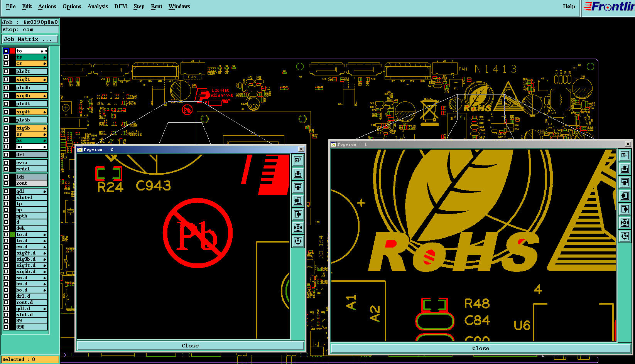Screen dimensions: 635x364
Task: Click inward-arrows zoom icon in Popview 2
Action: pos(298,228)
